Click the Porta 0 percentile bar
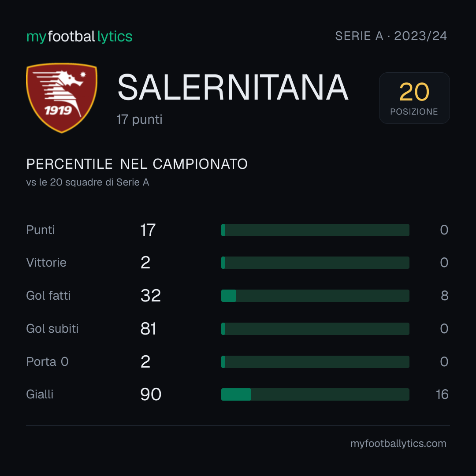The image size is (476, 476). point(315,362)
